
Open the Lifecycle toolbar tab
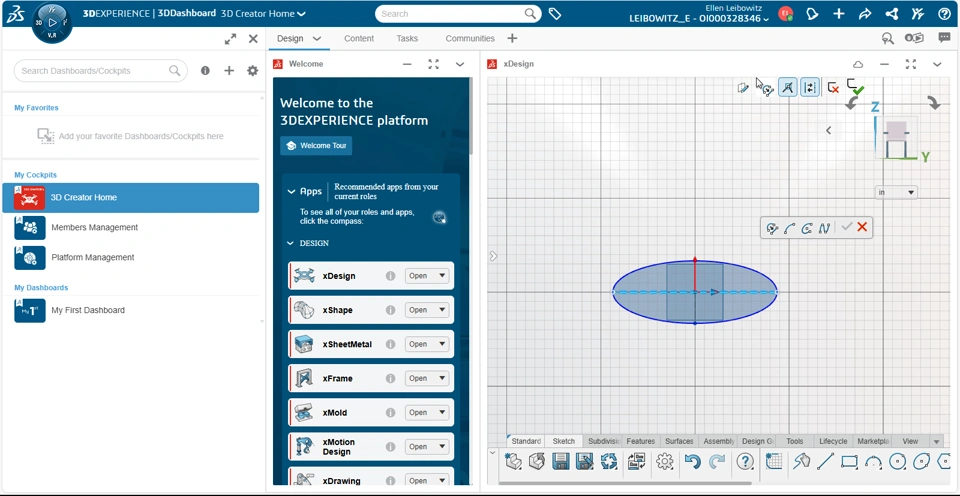point(833,441)
